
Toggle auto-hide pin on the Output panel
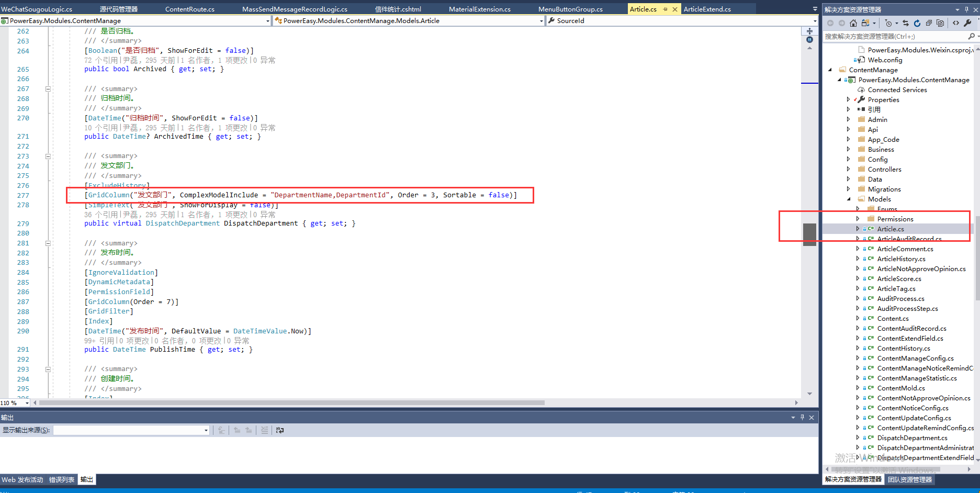(802, 417)
